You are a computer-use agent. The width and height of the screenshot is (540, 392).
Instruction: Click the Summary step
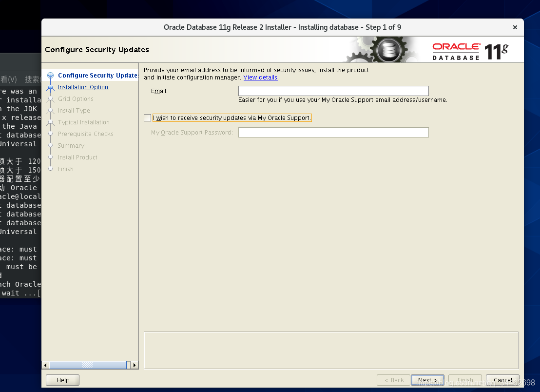click(x=71, y=146)
